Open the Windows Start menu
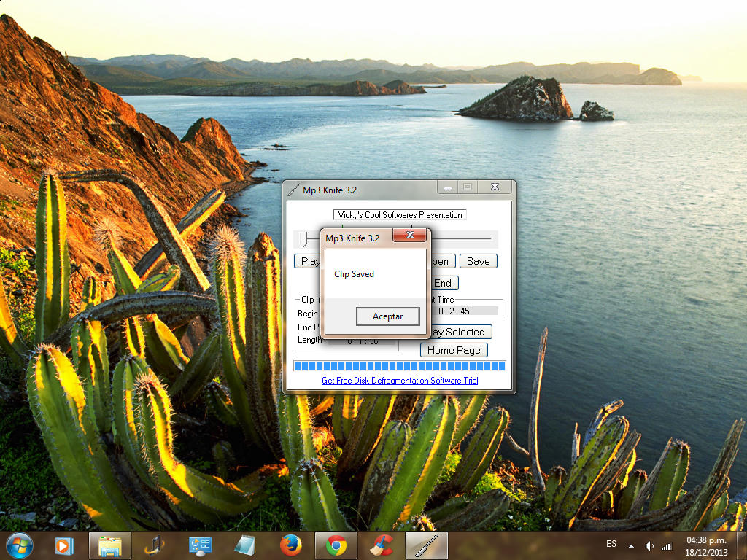Screen dimensions: 747x560 (19, 545)
